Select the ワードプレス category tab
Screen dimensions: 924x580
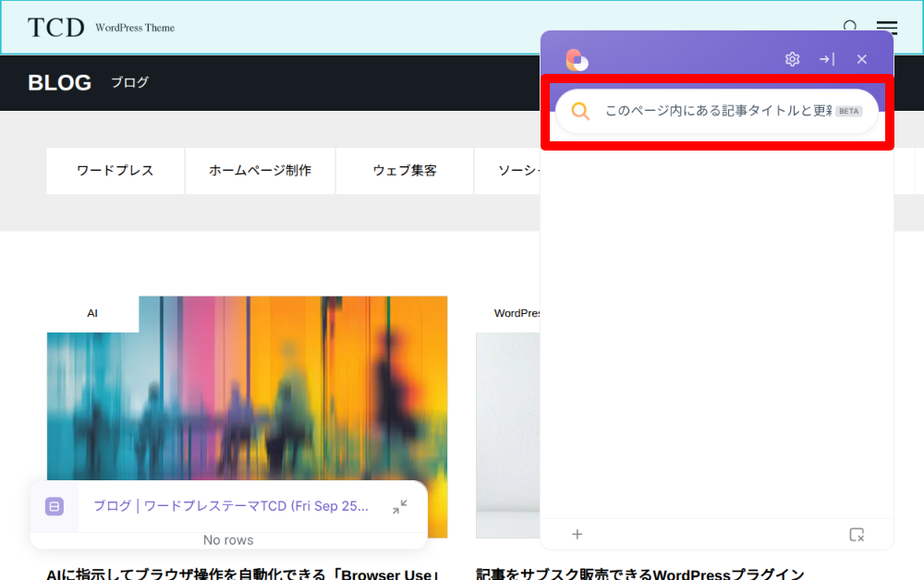115,171
